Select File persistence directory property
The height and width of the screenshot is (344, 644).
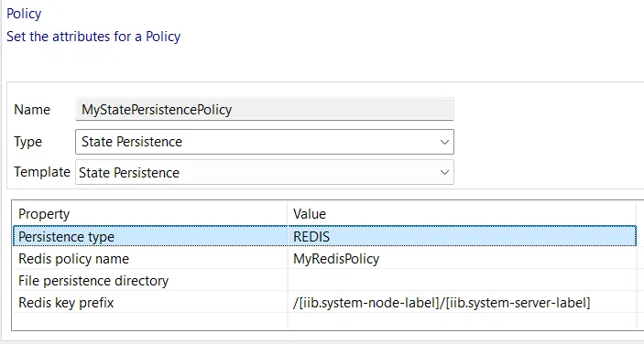(x=150, y=281)
